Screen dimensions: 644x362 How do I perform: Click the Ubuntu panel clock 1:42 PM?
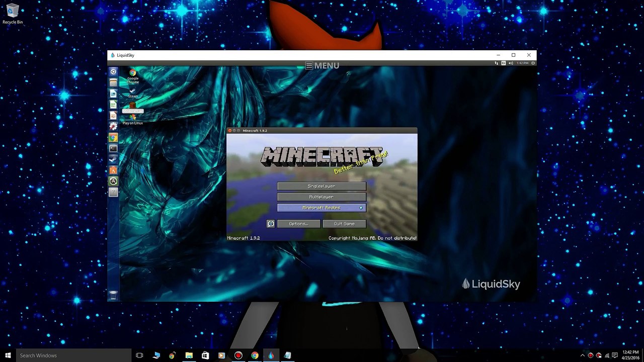522,63
